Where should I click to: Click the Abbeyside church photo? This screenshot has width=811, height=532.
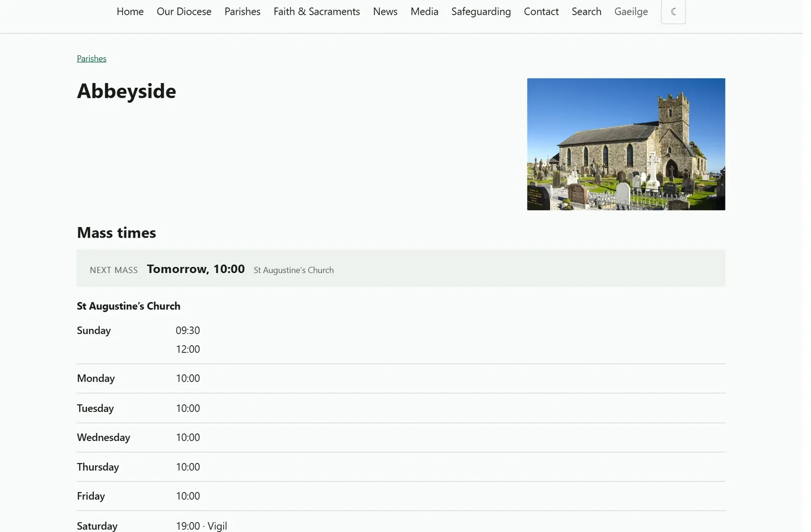(626, 144)
